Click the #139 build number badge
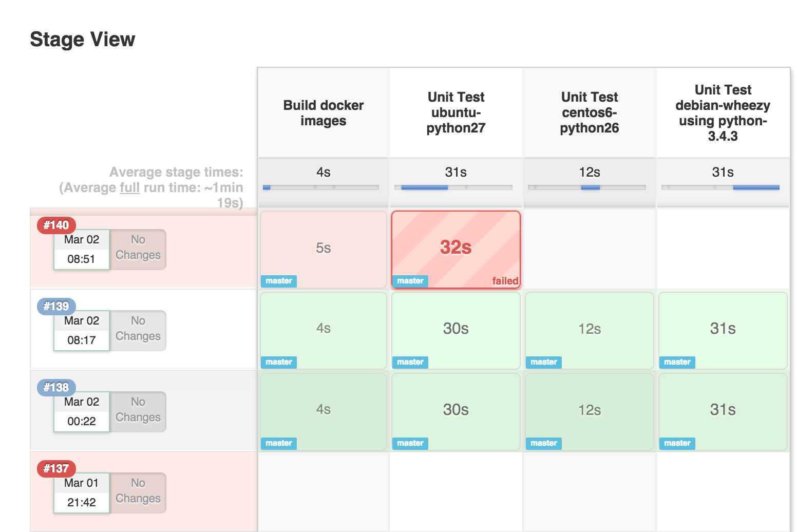Image resolution: width=797 pixels, height=532 pixels. tap(56, 307)
